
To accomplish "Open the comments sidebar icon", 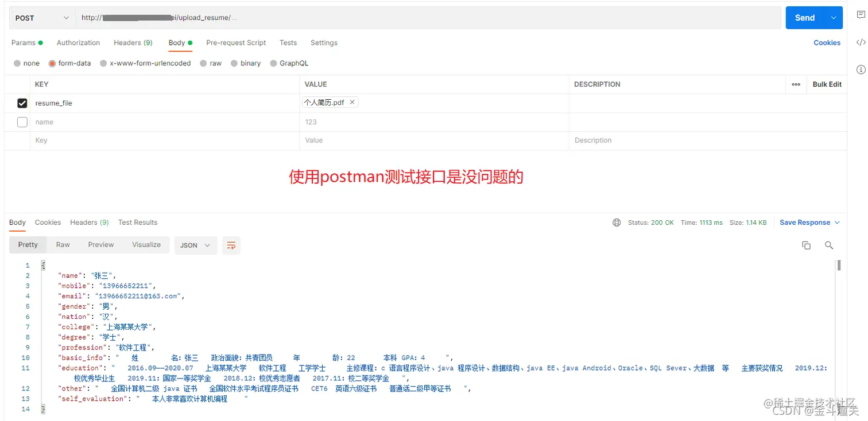I will [861, 15].
